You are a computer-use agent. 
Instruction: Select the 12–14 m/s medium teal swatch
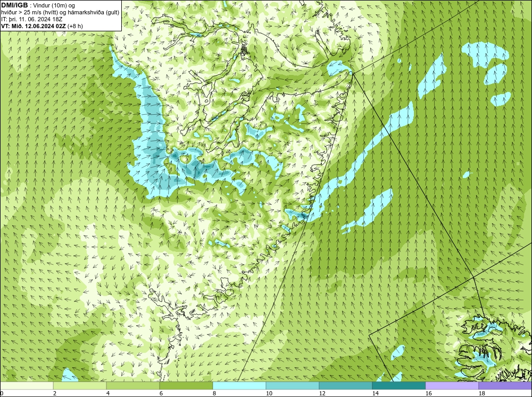[x=345, y=386]
